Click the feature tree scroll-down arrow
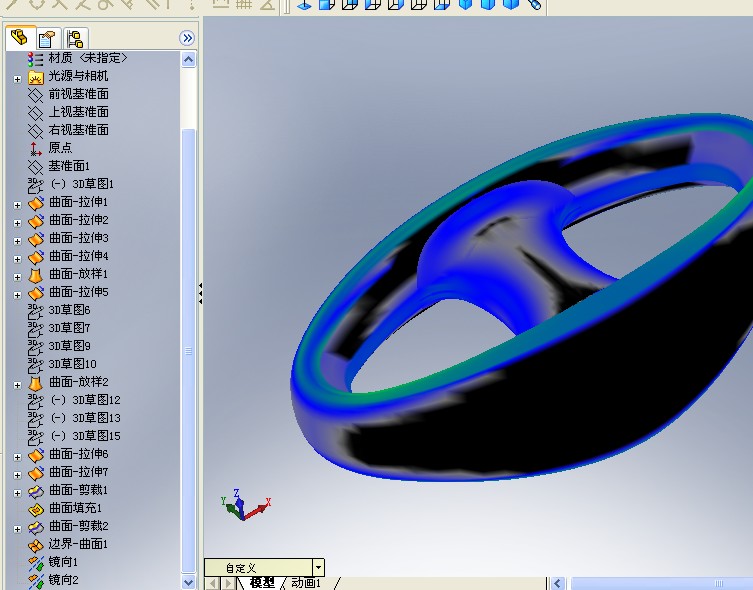Screen dimensions: 753x590 pos(188,582)
